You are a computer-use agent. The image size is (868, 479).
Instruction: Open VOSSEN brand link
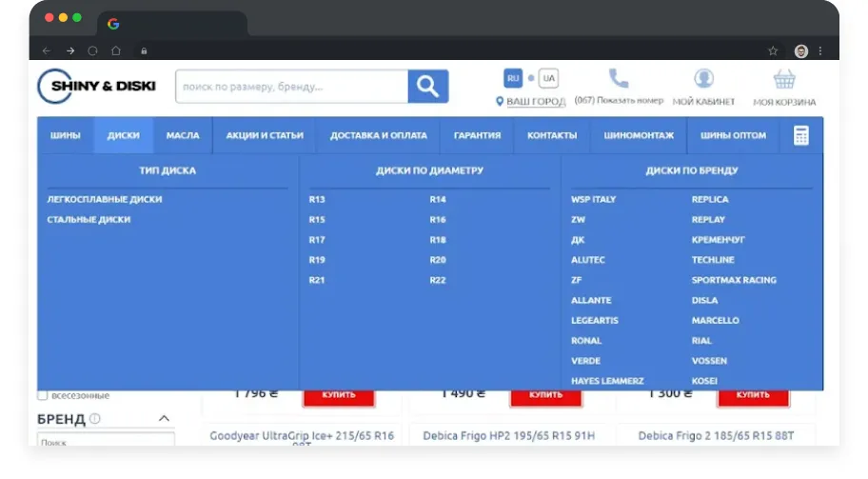click(x=709, y=361)
